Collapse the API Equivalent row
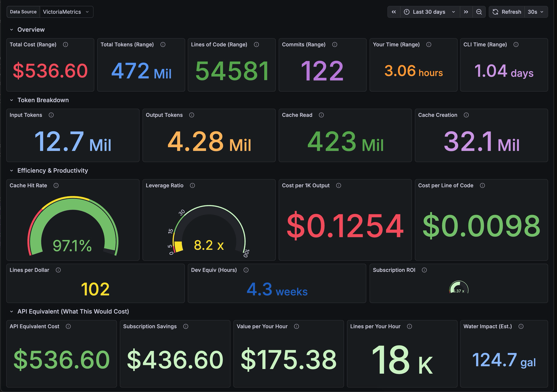This screenshot has width=557, height=392. pyautogui.click(x=11, y=312)
